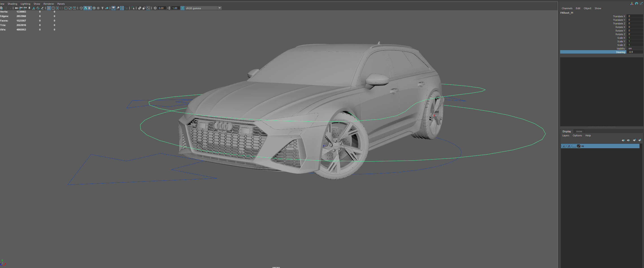Click the Steering value -0.9
Screen dimensions: 644x268
coord(635,52)
